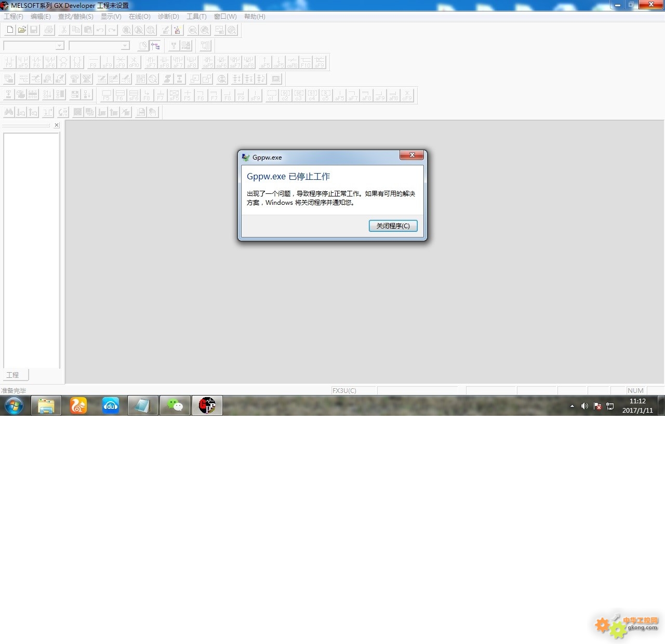The image size is (665, 644).
Task: Select the delete vertical line cF10 tool
Action: [134, 62]
